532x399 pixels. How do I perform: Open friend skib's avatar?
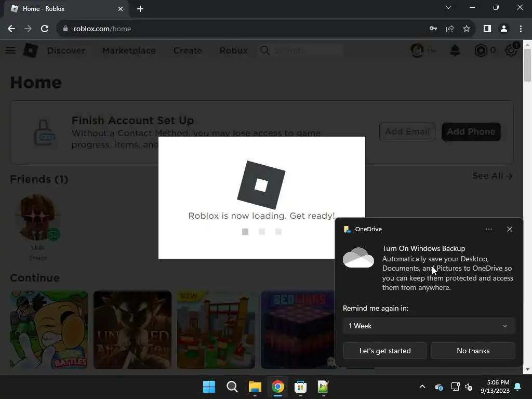pyautogui.click(x=37, y=217)
